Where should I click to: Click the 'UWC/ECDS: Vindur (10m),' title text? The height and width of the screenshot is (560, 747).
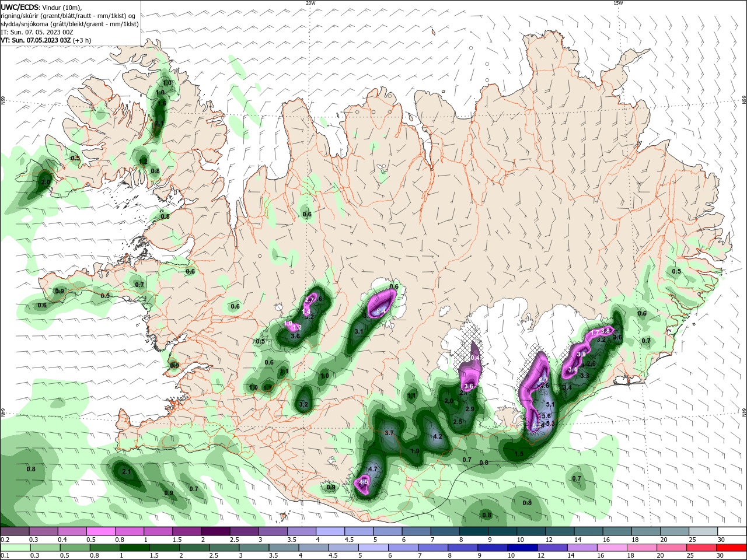(41, 7)
